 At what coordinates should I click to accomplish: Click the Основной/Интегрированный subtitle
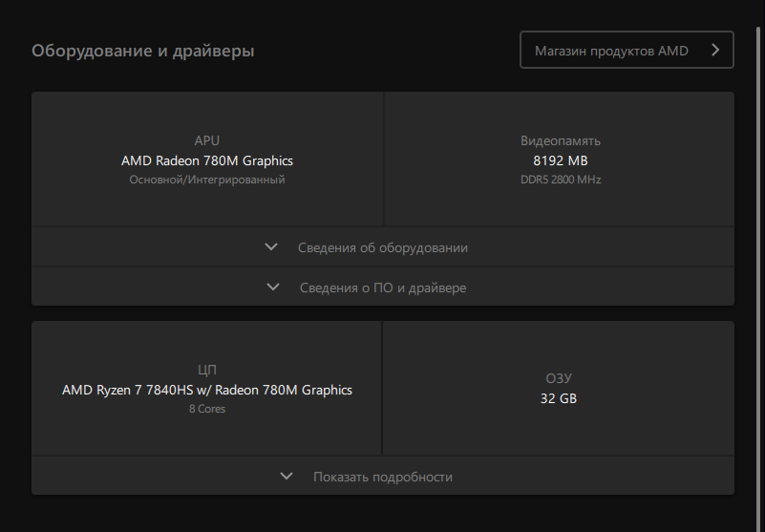(207, 180)
